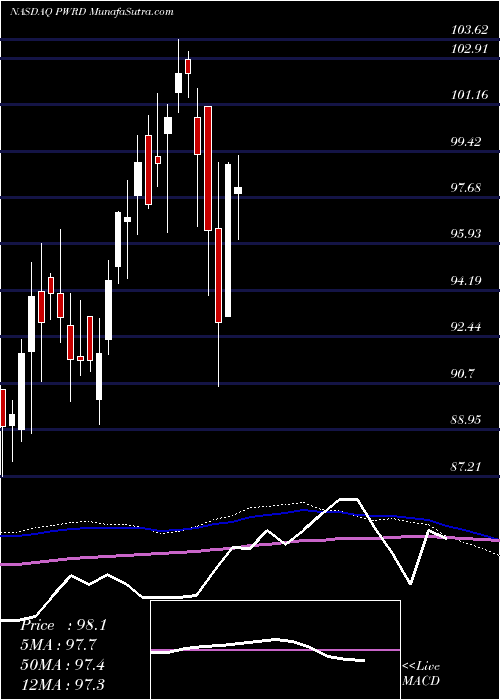Viewport: 500px width, 700px height.
Task: Select the 92.44 price level label
Action: click(466, 327)
